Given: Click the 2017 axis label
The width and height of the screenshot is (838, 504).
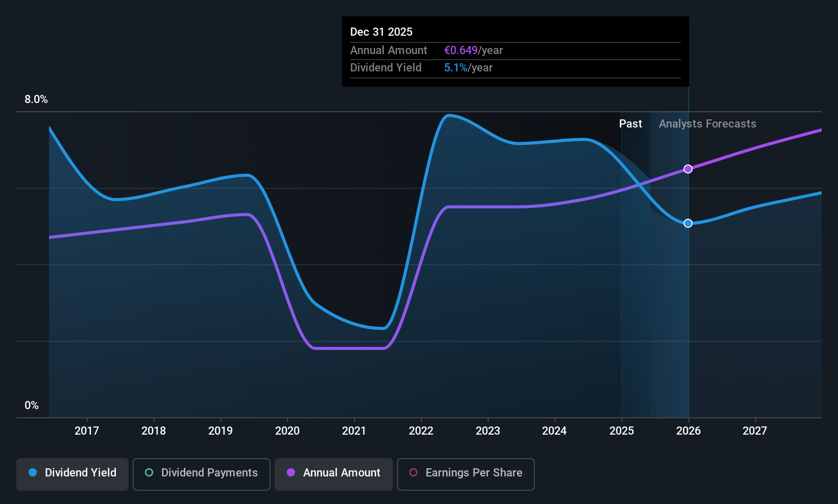Looking at the screenshot, I should click(x=87, y=431).
